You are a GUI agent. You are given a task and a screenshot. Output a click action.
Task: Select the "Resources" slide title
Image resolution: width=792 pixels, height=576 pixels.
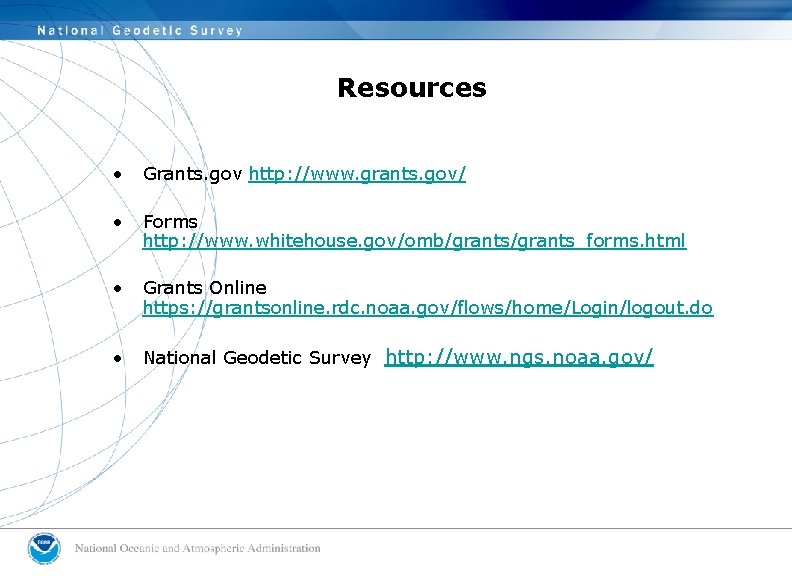point(412,88)
